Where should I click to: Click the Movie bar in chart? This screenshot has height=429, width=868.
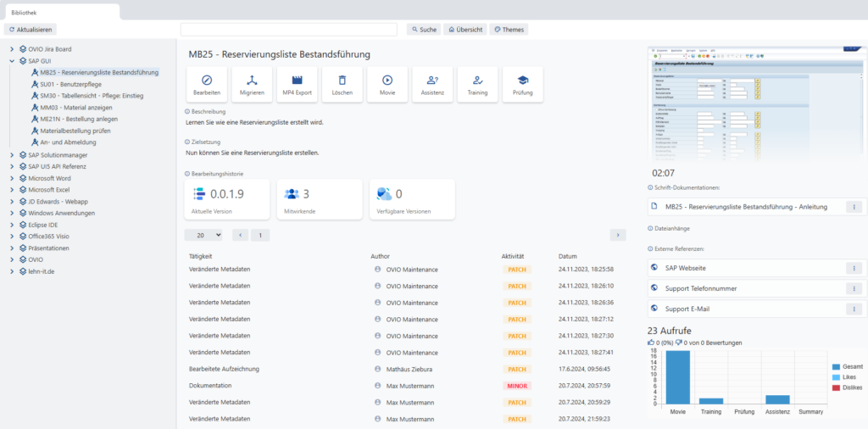[x=677, y=377]
